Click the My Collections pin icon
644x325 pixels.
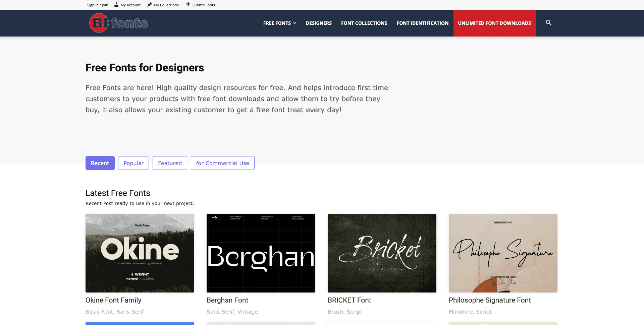(x=150, y=5)
